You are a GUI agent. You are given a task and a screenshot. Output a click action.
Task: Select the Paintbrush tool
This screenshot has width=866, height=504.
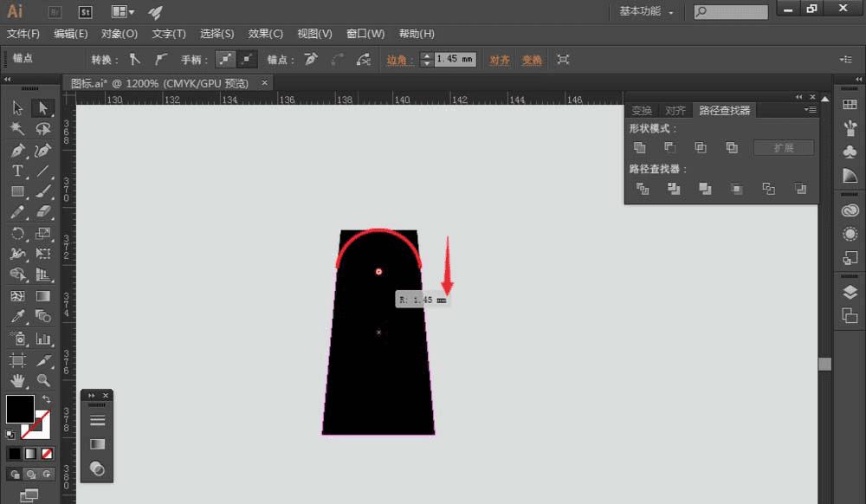click(42, 191)
